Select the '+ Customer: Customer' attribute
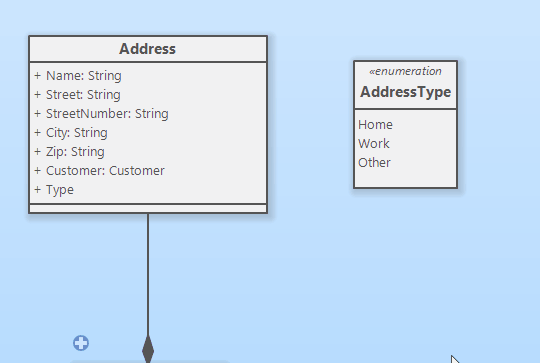 tap(100, 171)
